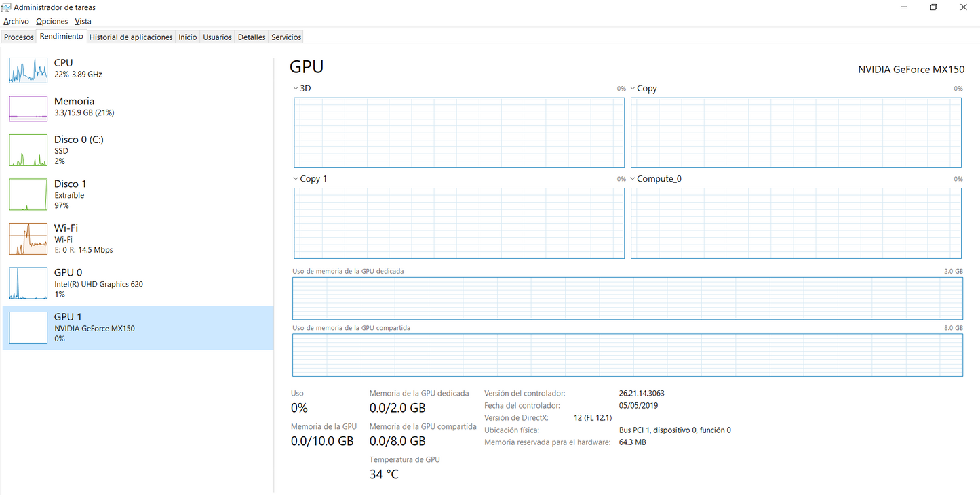Click the Disco 1 Extraíble graph icon
The height and width of the screenshot is (498, 980).
tap(28, 194)
